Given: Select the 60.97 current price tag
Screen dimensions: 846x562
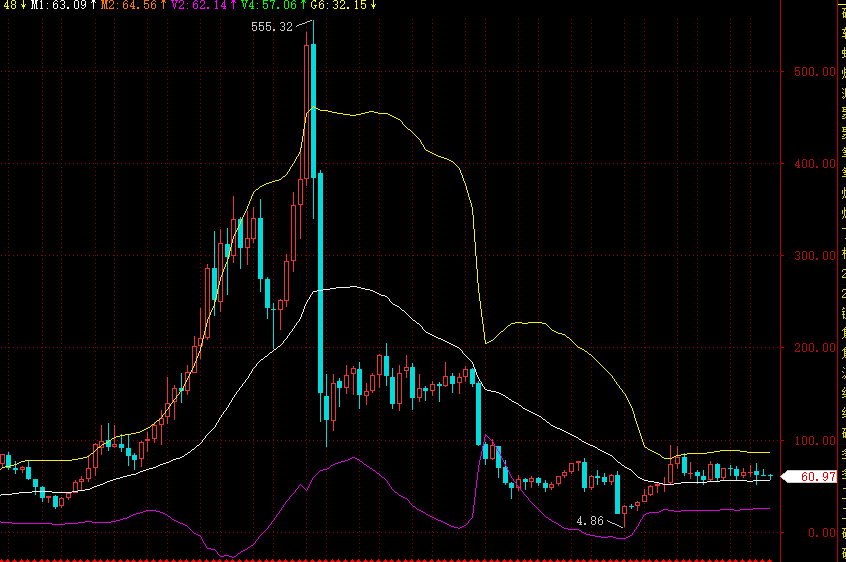Looking at the screenshot, I should coord(813,477).
